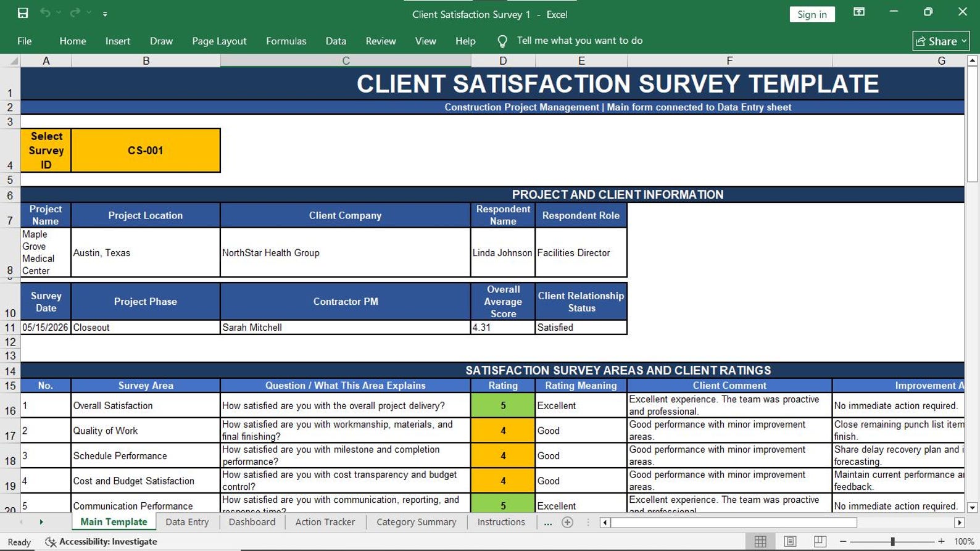Open the Draw ribbon tab
This screenshot has width=980, height=551.
point(161,41)
